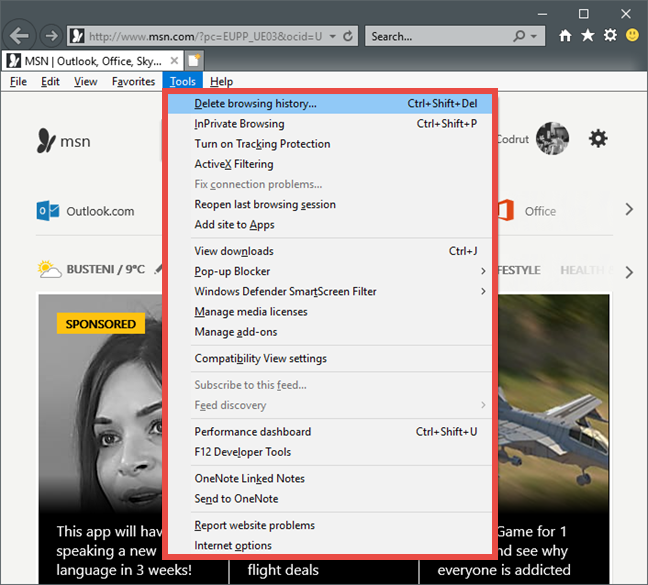This screenshot has height=585, width=648.
Task: Open the address bar dropdown arrow
Action: click(333, 36)
